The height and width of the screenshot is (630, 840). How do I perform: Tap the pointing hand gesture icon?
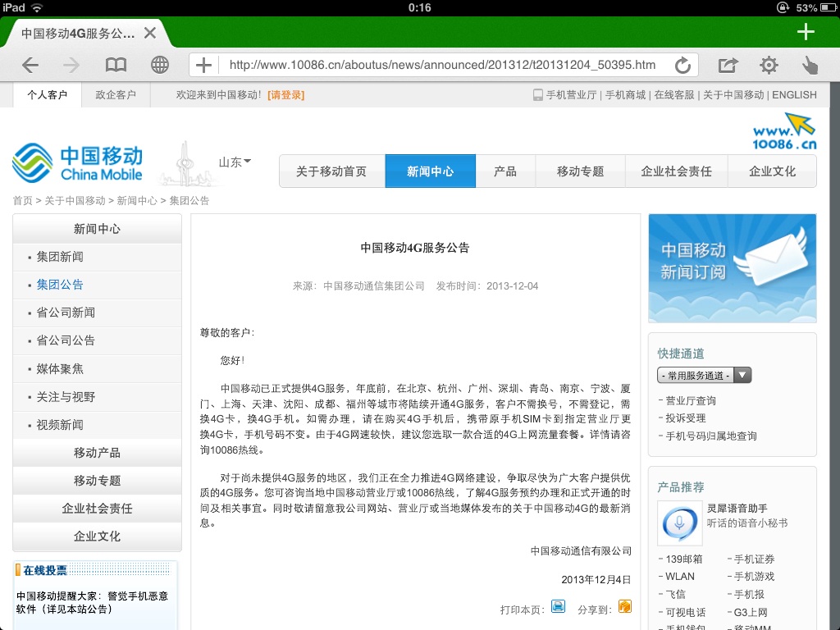point(810,66)
